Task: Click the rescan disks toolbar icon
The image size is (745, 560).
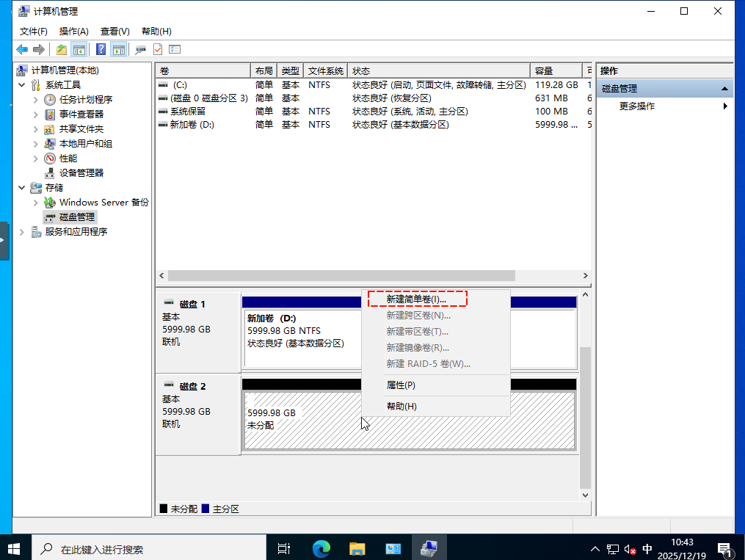Action: [139, 49]
